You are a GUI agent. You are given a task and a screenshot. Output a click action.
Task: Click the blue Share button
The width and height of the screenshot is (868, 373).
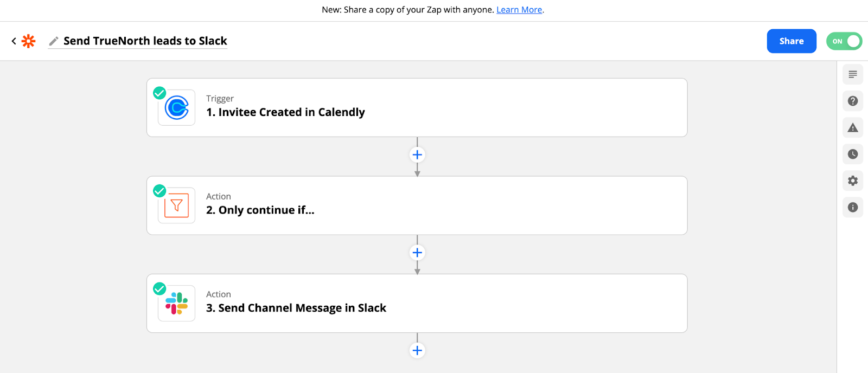tap(792, 41)
